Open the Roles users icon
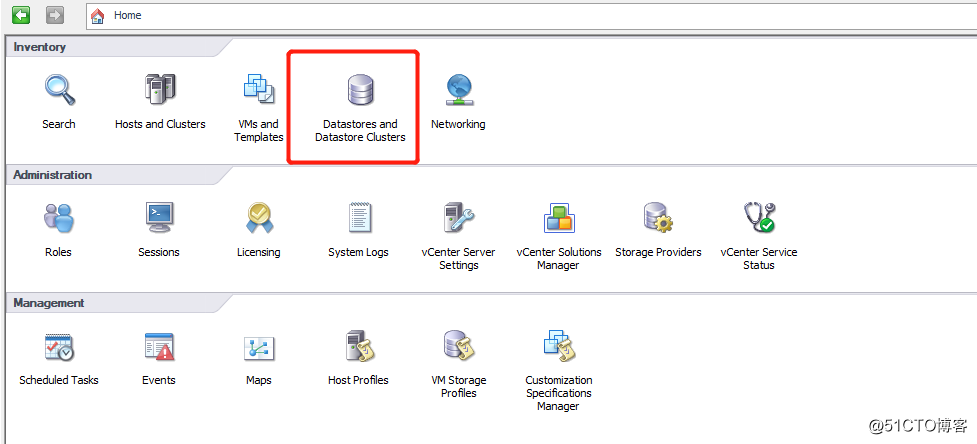 click(x=59, y=218)
